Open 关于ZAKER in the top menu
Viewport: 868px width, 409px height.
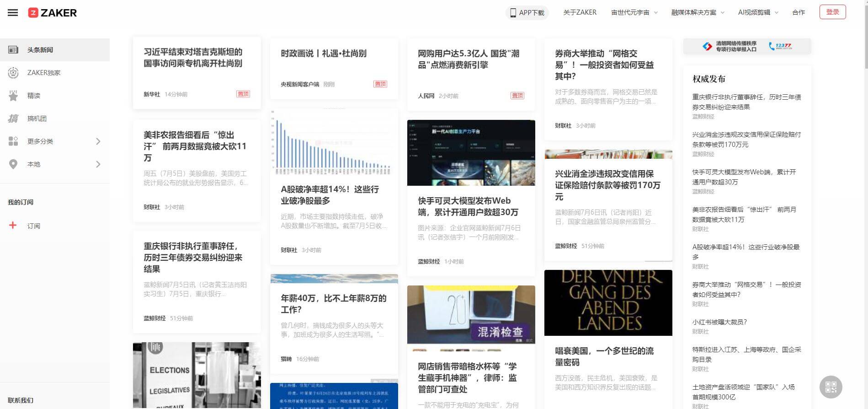tap(580, 12)
